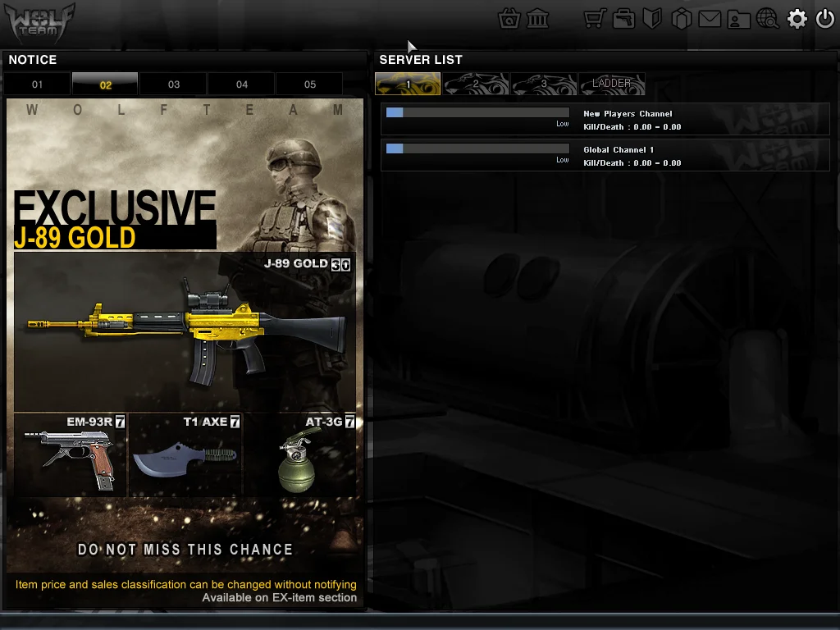Select notice tab 02

105,84
